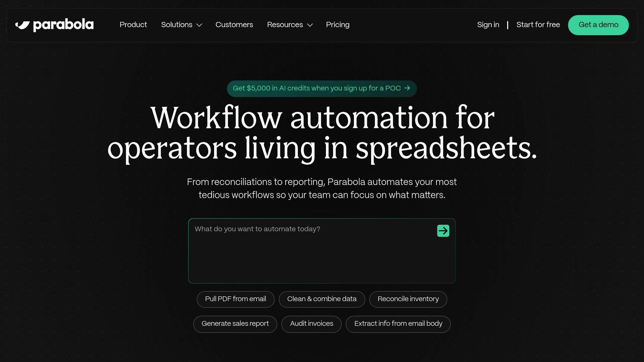Open the $5,000 AI credits banner
This screenshot has height=362, width=644.
click(316, 88)
